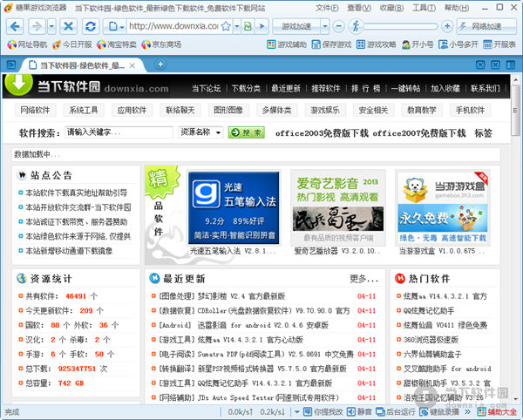
Task: Open the dropdown arrow next to the forward button
Action: (x=51, y=26)
